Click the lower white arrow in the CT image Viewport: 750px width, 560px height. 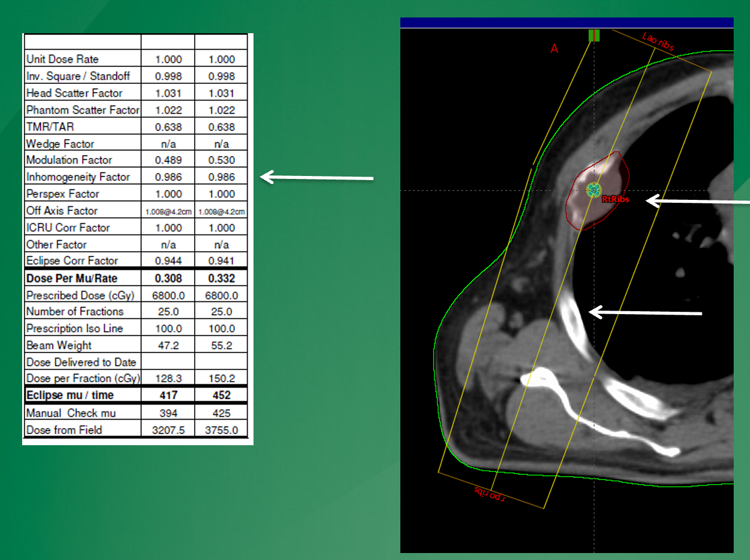tap(645, 313)
